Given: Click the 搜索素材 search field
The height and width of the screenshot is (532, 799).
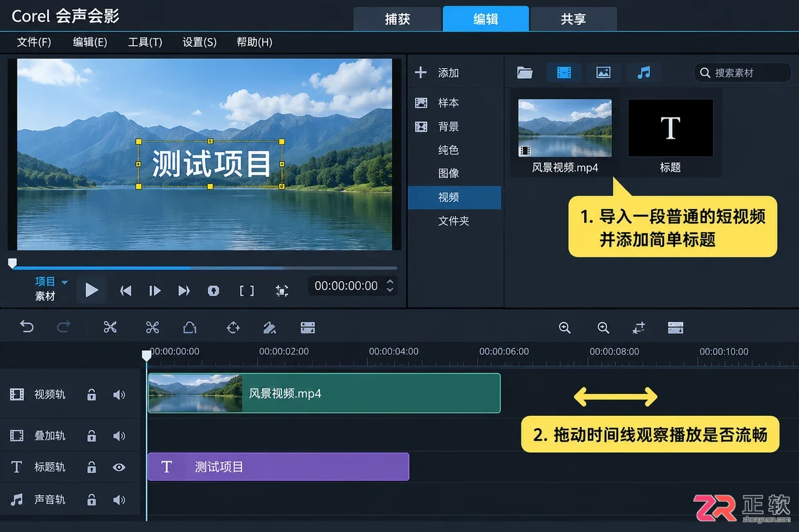Looking at the screenshot, I should tap(742, 73).
